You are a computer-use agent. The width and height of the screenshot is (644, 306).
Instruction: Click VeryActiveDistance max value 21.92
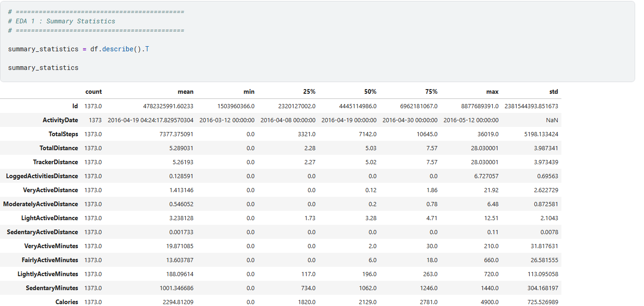tap(491, 190)
